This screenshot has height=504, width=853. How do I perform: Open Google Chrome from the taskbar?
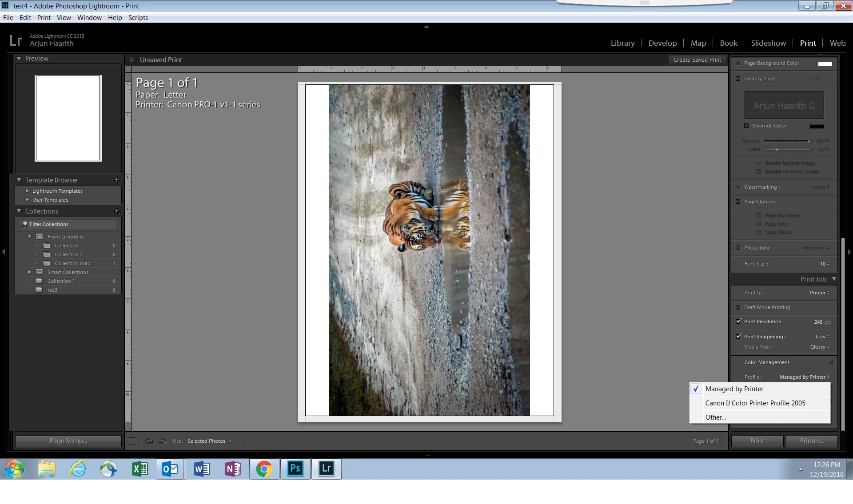click(264, 468)
